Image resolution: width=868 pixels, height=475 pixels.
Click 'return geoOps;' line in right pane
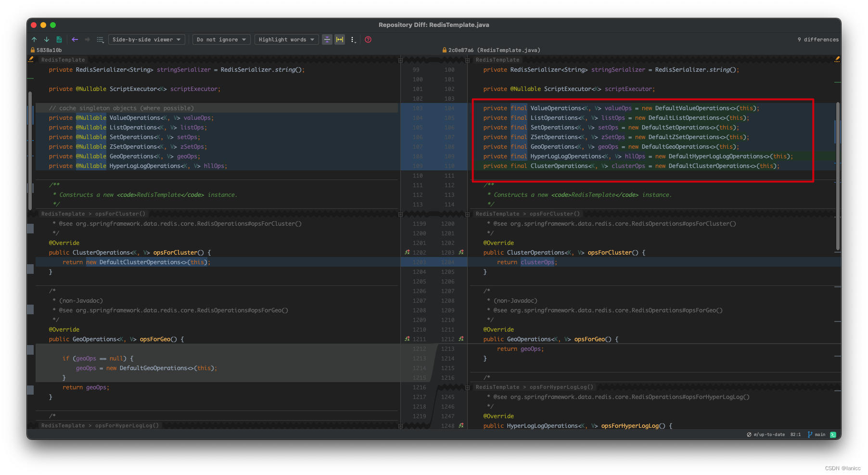point(520,348)
